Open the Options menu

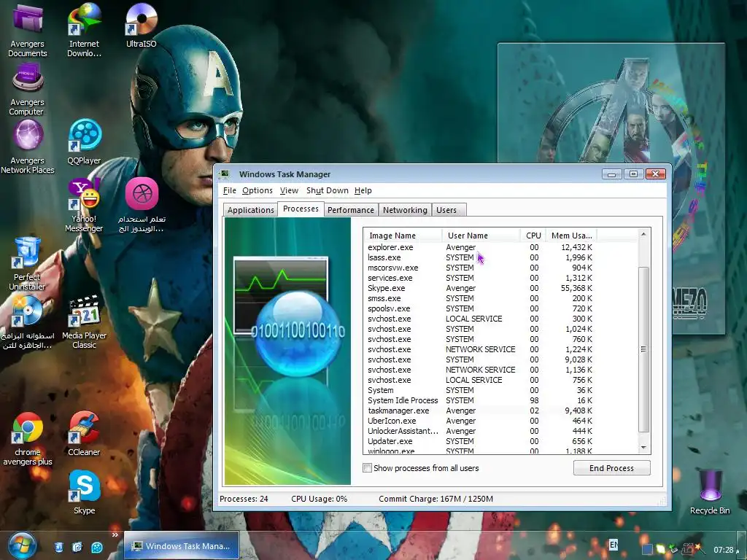(x=258, y=190)
